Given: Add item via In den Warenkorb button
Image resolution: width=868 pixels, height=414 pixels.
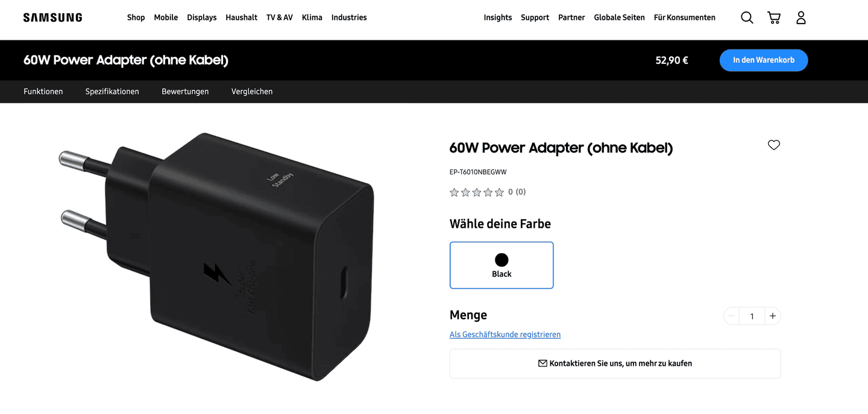Looking at the screenshot, I should click(764, 60).
